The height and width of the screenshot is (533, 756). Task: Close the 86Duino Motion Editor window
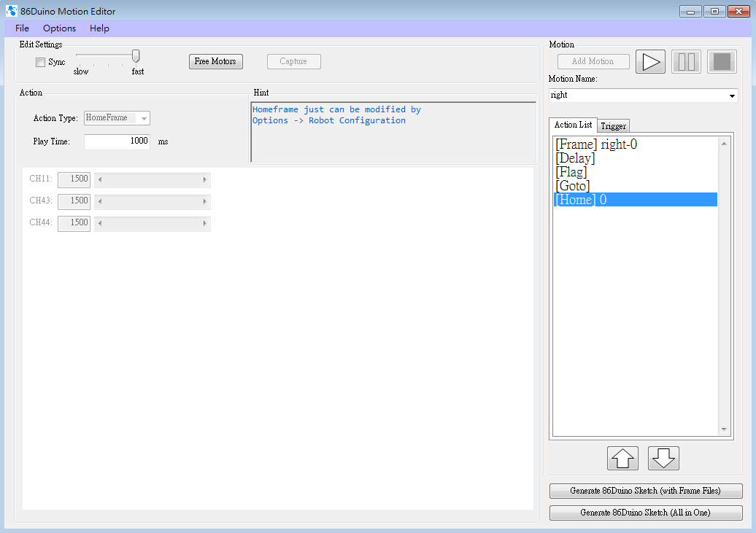tap(738, 12)
